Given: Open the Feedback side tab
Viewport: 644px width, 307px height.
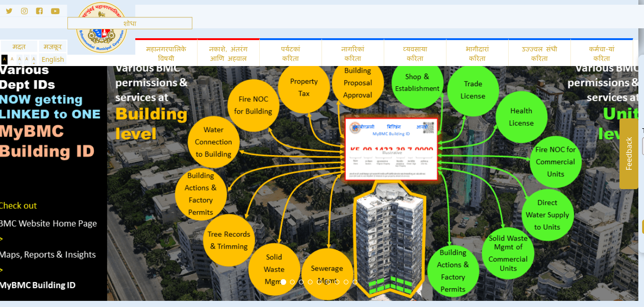Looking at the screenshot, I should click(x=628, y=154).
